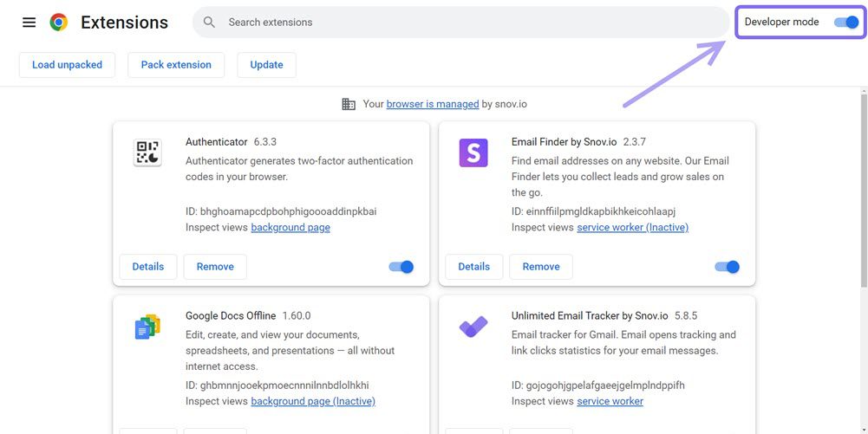This screenshot has height=434, width=868.
Task: Click the vertical page scrollbar
Action: pyautogui.click(x=863, y=191)
